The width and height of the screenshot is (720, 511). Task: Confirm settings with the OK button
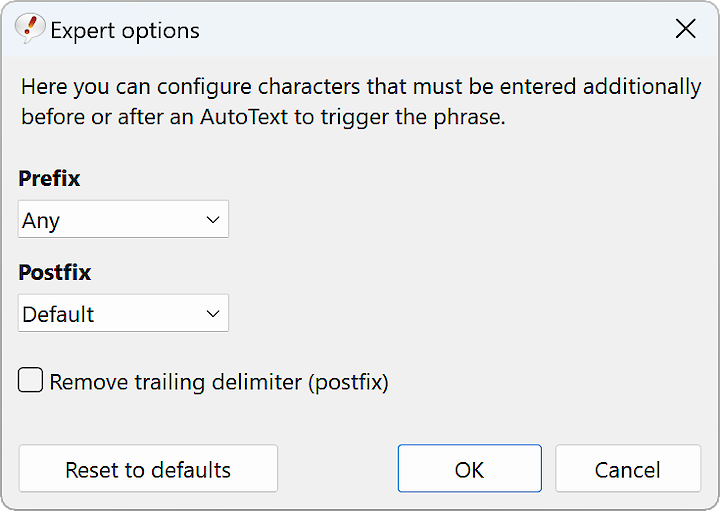(x=470, y=469)
